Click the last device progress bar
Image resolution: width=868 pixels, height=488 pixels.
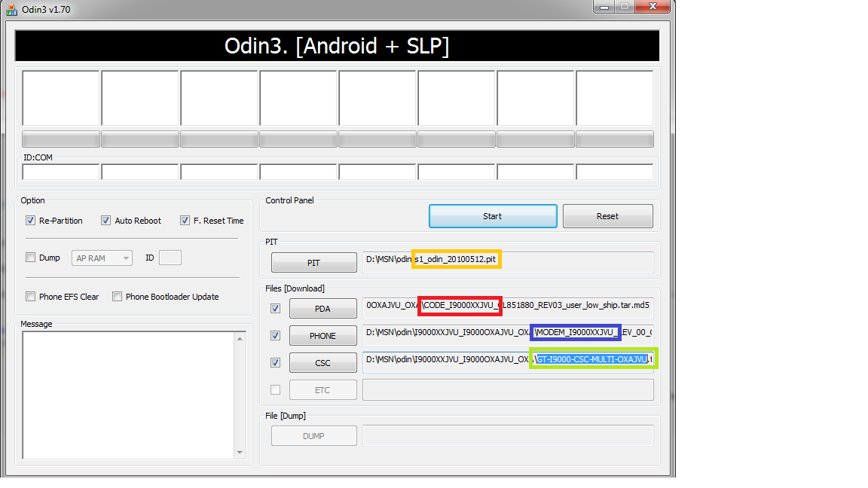pos(615,139)
